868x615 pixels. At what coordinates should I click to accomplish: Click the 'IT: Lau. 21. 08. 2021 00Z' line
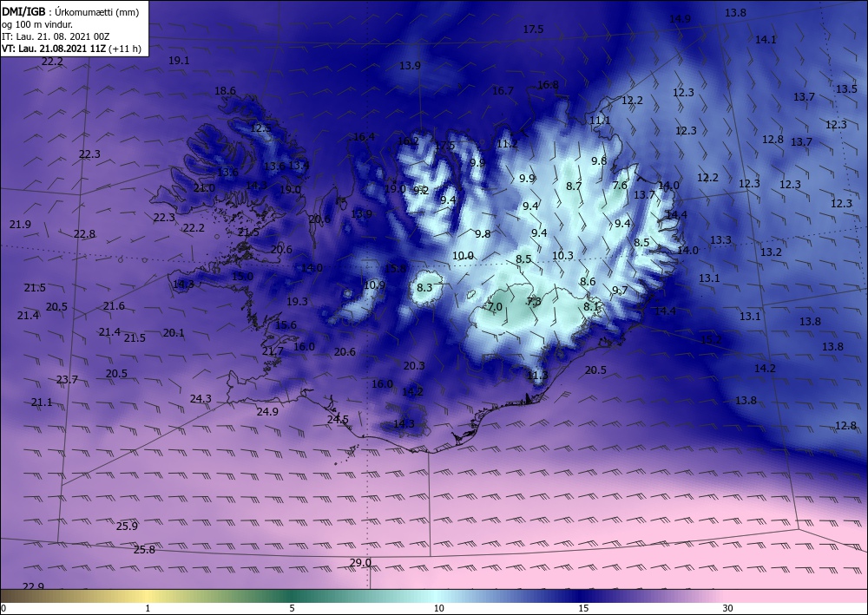click(x=56, y=36)
